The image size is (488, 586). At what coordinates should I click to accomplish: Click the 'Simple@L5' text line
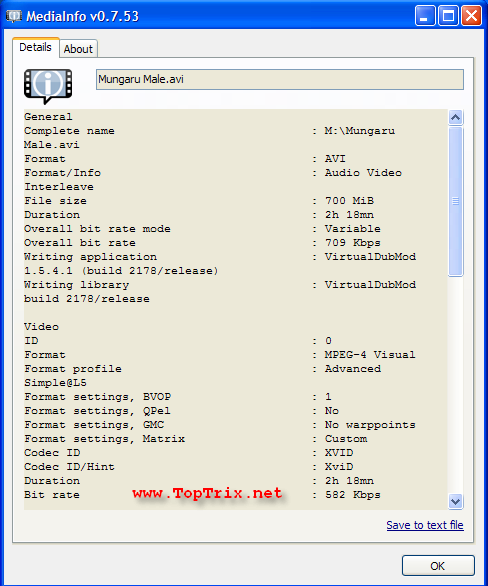(55, 383)
